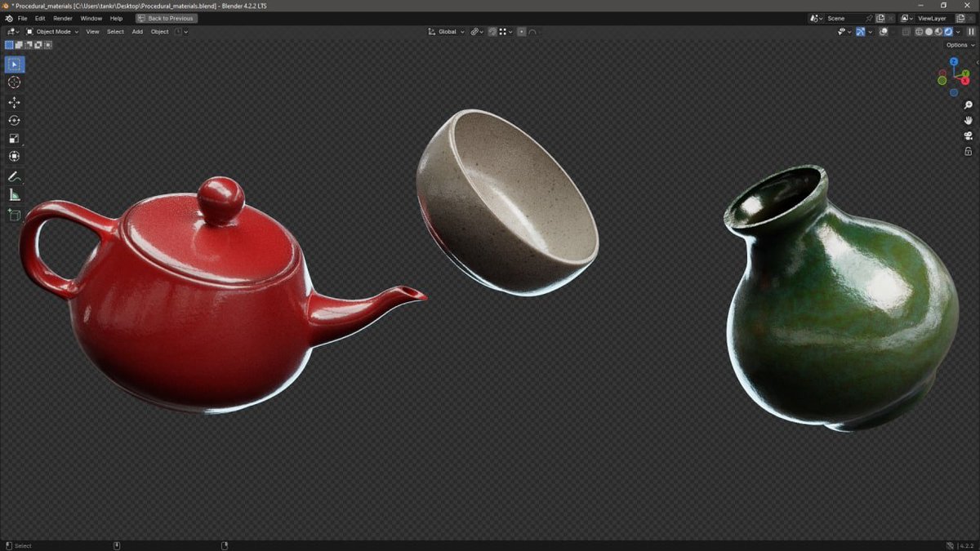Toggle X-ray viewing mode
This screenshot has height=551, width=980.
click(x=906, y=31)
